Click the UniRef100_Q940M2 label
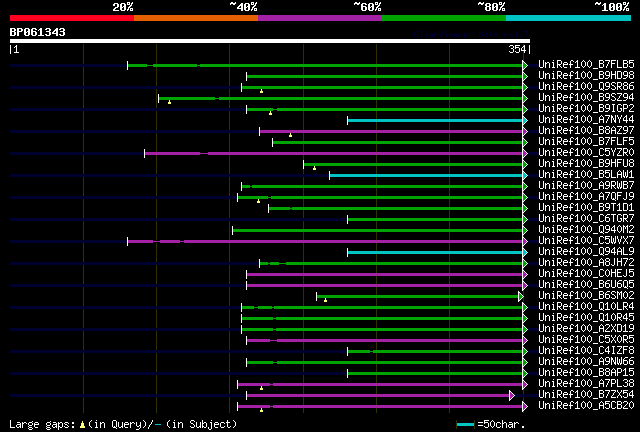The width and height of the screenshot is (640, 432). pyautogui.click(x=586, y=230)
